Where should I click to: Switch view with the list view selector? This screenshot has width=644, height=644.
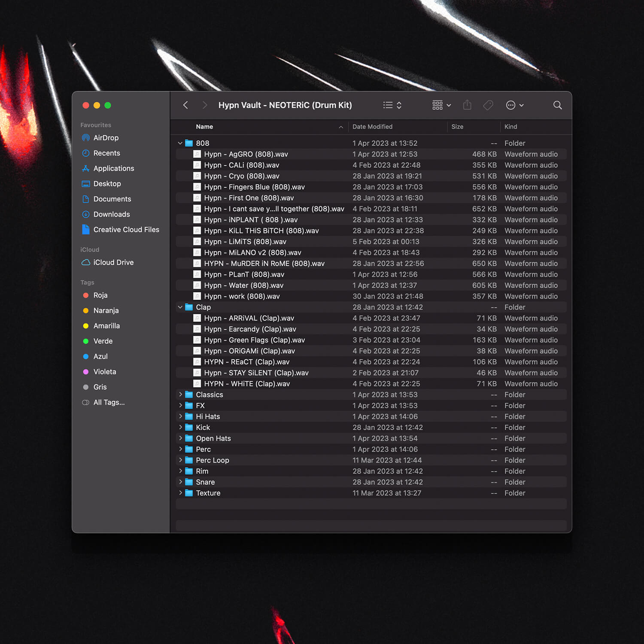pos(392,105)
